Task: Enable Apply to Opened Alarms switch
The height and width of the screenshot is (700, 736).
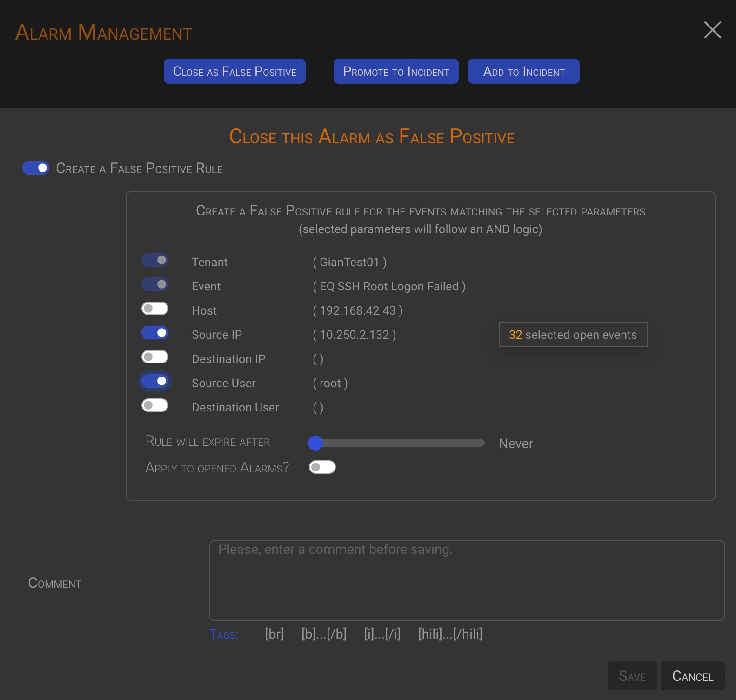Action: click(322, 467)
